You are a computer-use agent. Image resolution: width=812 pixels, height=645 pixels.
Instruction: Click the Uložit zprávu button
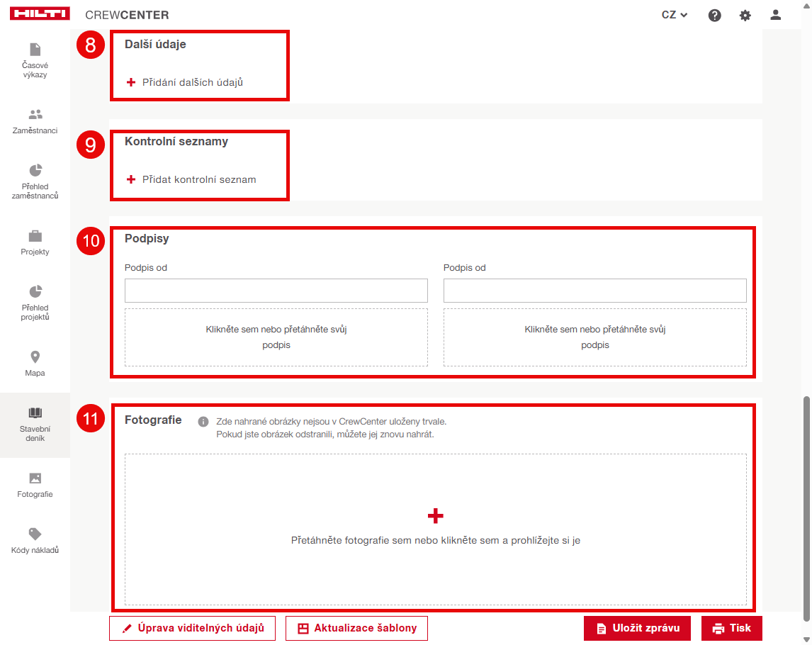pos(637,628)
